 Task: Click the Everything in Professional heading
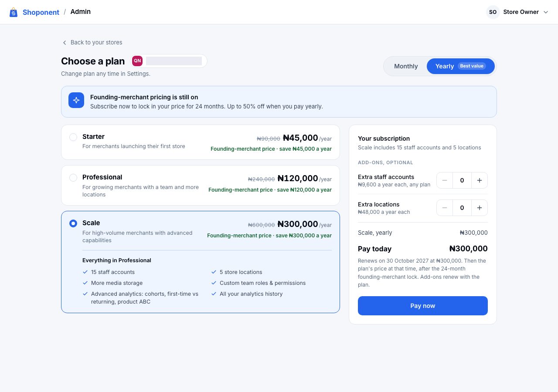pyautogui.click(x=117, y=260)
